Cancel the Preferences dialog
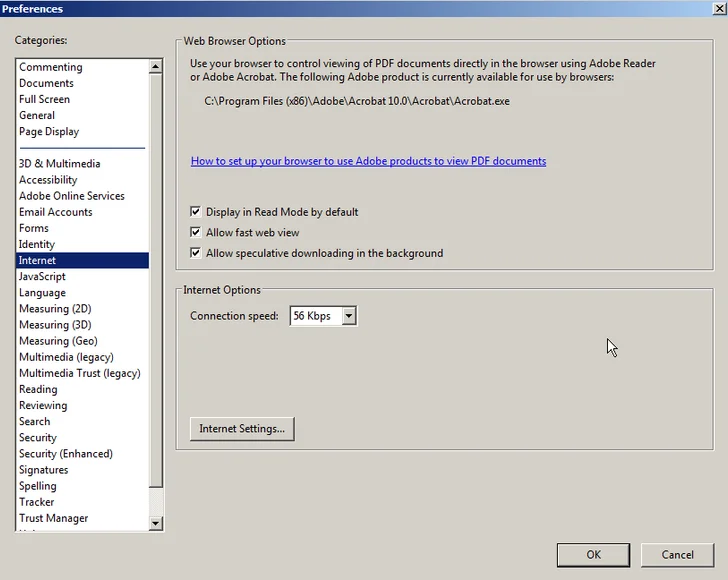The height and width of the screenshot is (580, 728). point(677,555)
